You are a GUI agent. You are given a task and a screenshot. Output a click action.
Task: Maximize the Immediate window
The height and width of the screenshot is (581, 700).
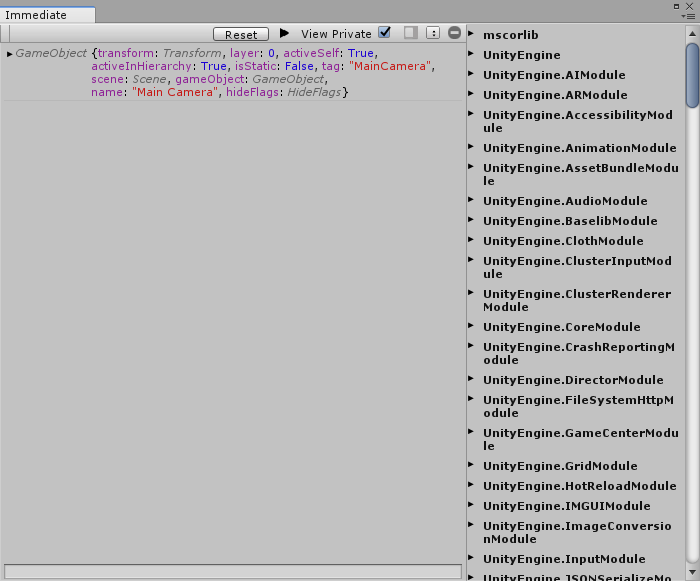point(676,6)
